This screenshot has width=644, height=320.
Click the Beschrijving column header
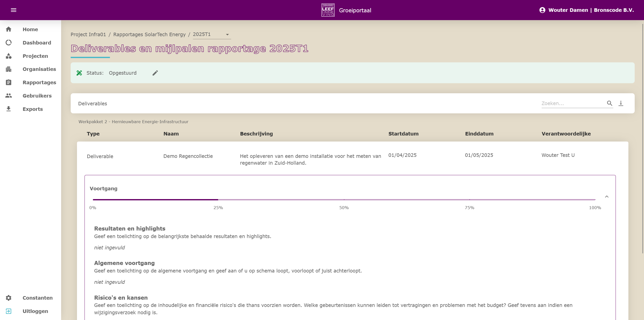pos(256,134)
